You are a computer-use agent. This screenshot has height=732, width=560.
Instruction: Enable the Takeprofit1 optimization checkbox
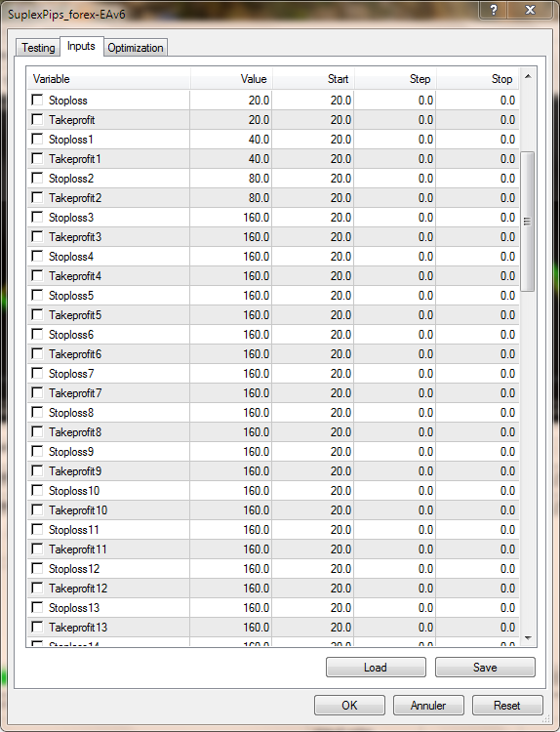[37, 158]
